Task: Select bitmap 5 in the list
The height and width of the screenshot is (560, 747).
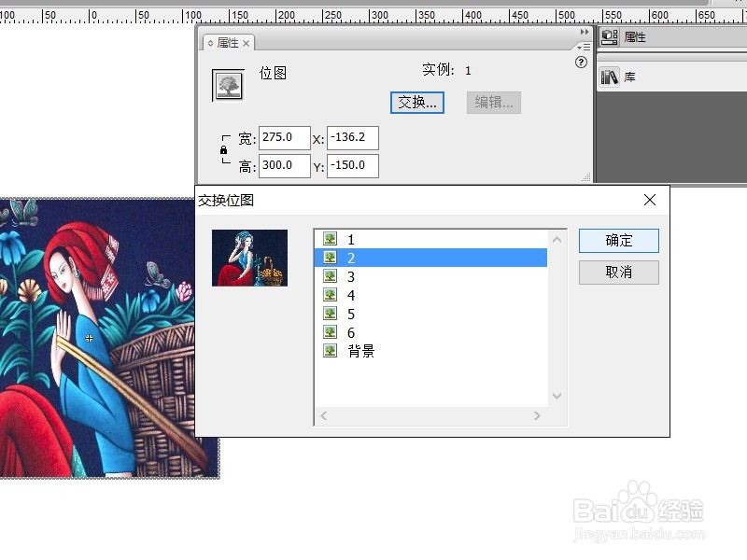Action: click(x=430, y=314)
